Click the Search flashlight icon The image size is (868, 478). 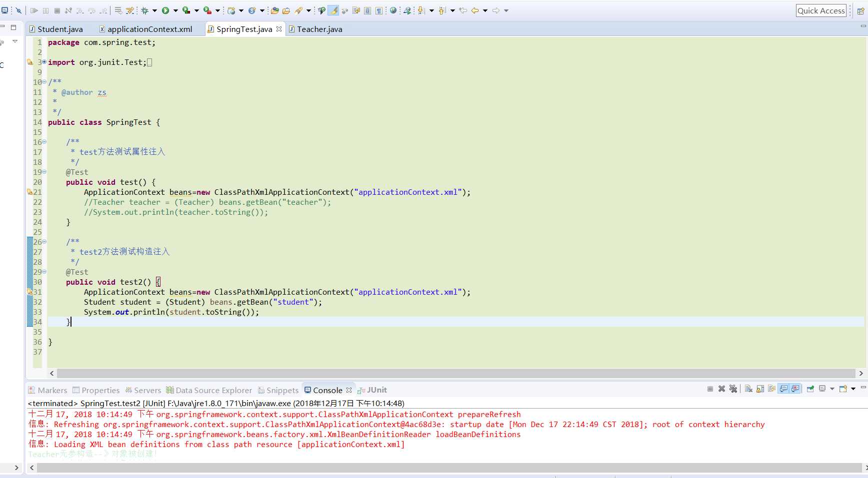coord(298,10)
